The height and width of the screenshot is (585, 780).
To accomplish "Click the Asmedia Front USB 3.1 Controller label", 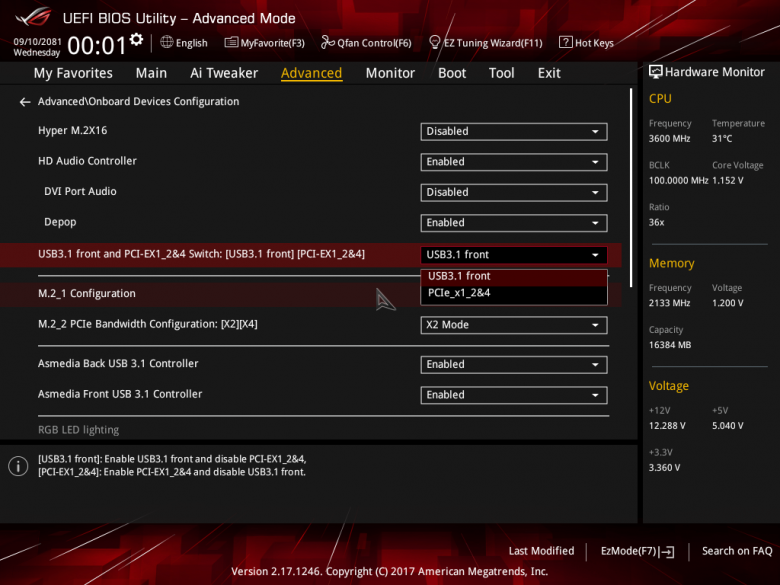I will (x=120, y=394).
